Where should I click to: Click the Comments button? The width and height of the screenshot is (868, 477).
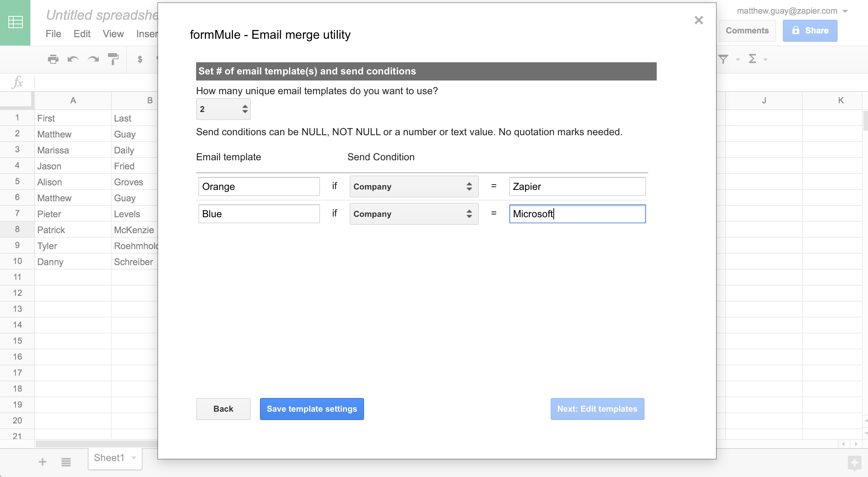748,30
